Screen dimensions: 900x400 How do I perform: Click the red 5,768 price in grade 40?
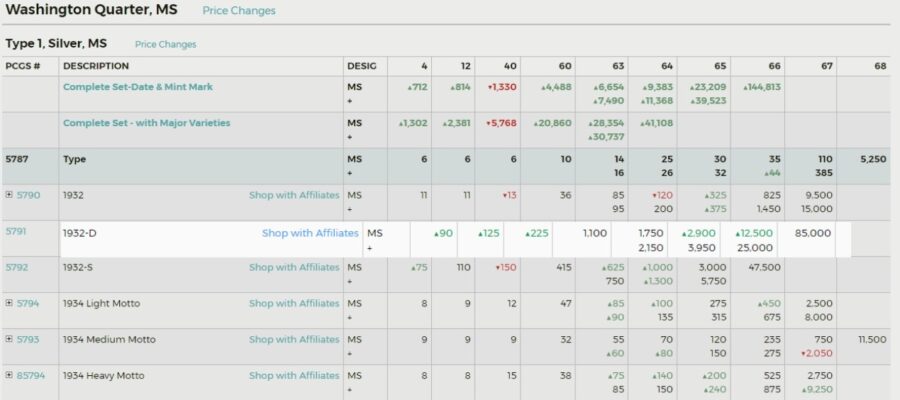tap(502, 123)
